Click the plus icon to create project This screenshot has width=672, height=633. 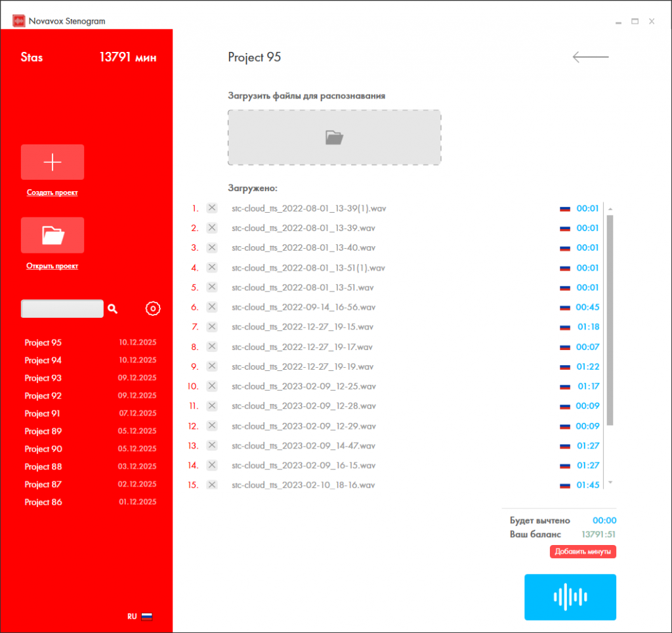click(x=52, y=162)
